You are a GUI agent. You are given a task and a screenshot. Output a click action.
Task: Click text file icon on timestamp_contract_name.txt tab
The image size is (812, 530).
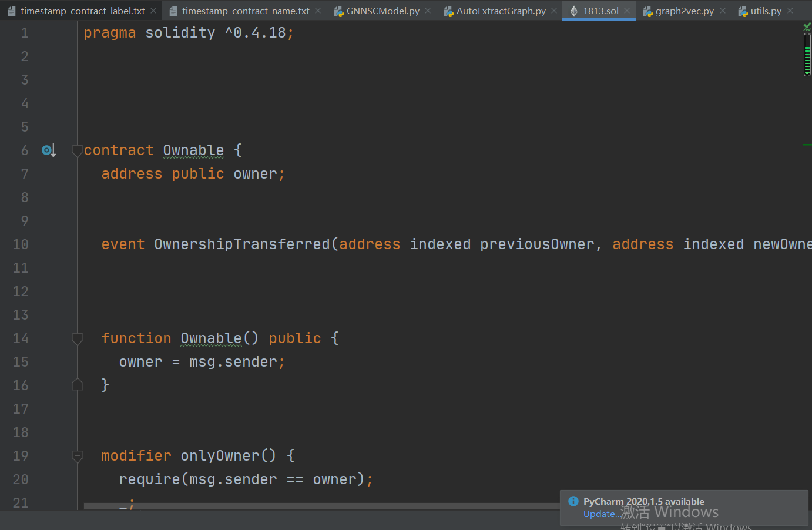173,11
